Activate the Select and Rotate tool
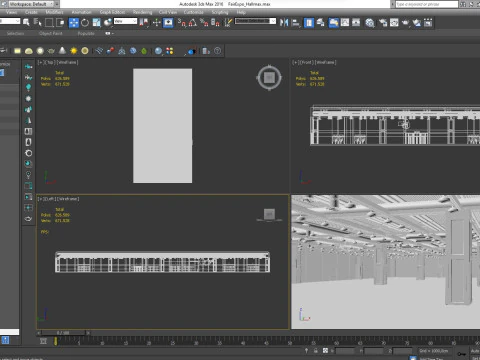480x360 pixels. click(85, 23)
